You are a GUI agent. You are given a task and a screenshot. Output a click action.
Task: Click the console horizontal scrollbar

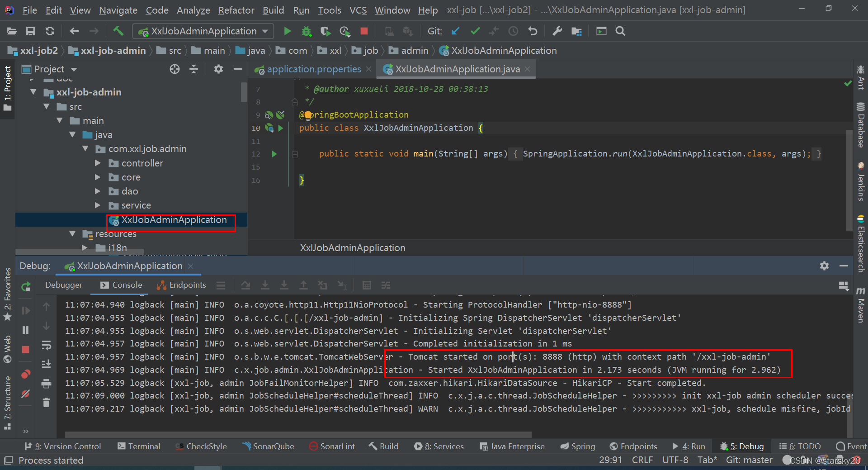(x=298, y=434)
